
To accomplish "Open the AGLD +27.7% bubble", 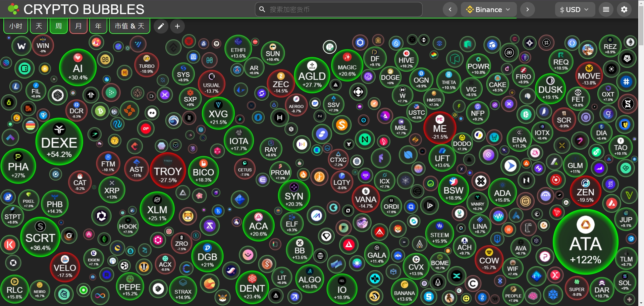I will pyautogui.click(x=312, y=75).
